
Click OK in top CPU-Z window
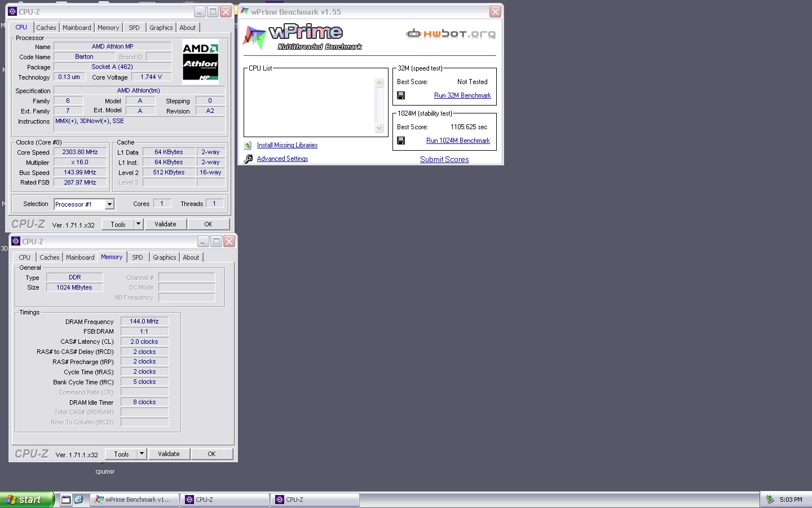(x=208, y=224)
